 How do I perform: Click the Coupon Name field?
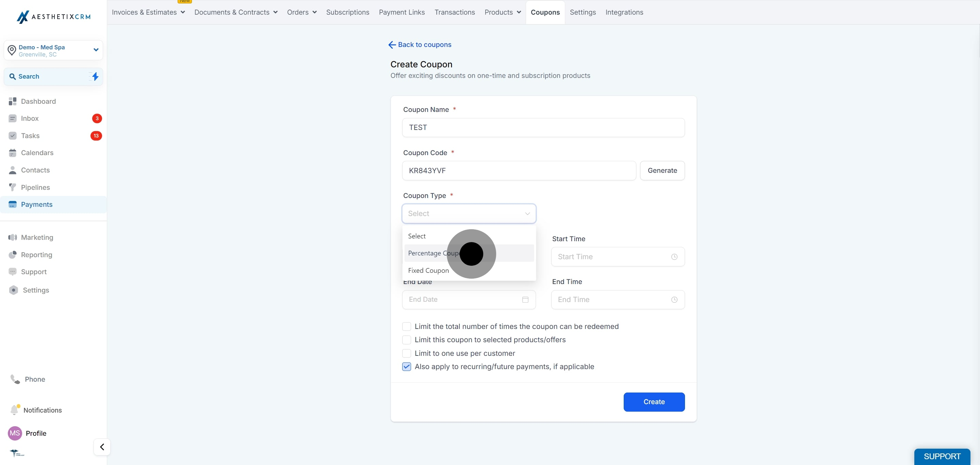pyautogui.click(x=543, y=128)
